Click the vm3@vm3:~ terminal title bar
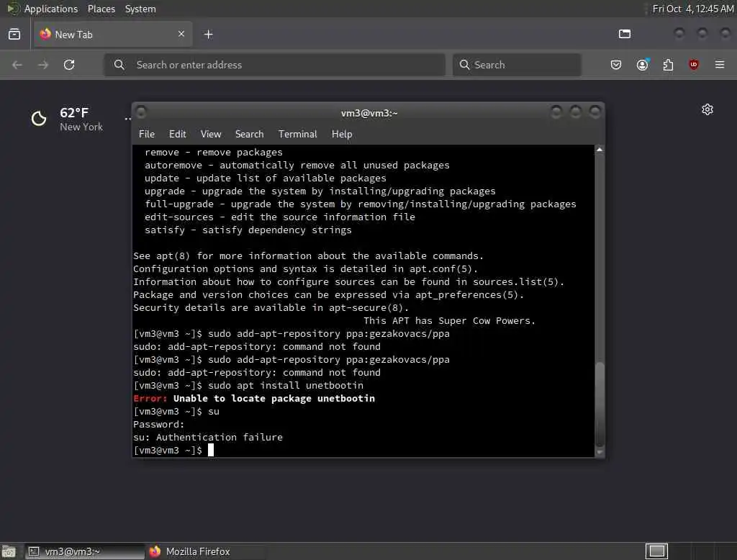 coord(369,113)
